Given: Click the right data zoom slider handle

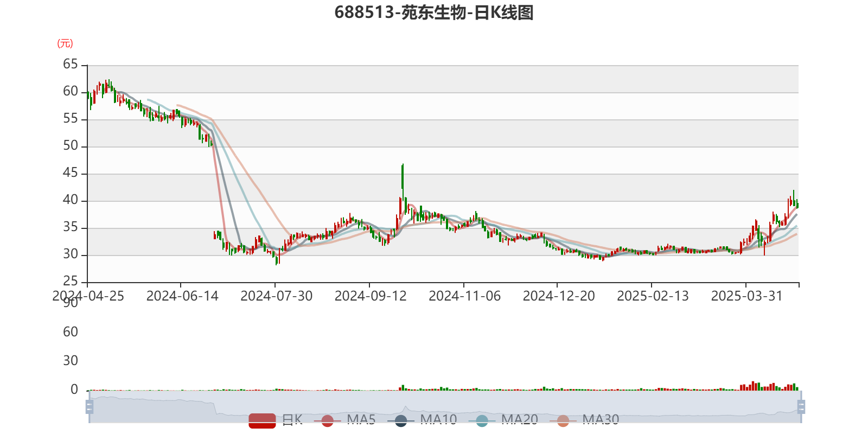Looking at the screenshot, I should point(802,407).
